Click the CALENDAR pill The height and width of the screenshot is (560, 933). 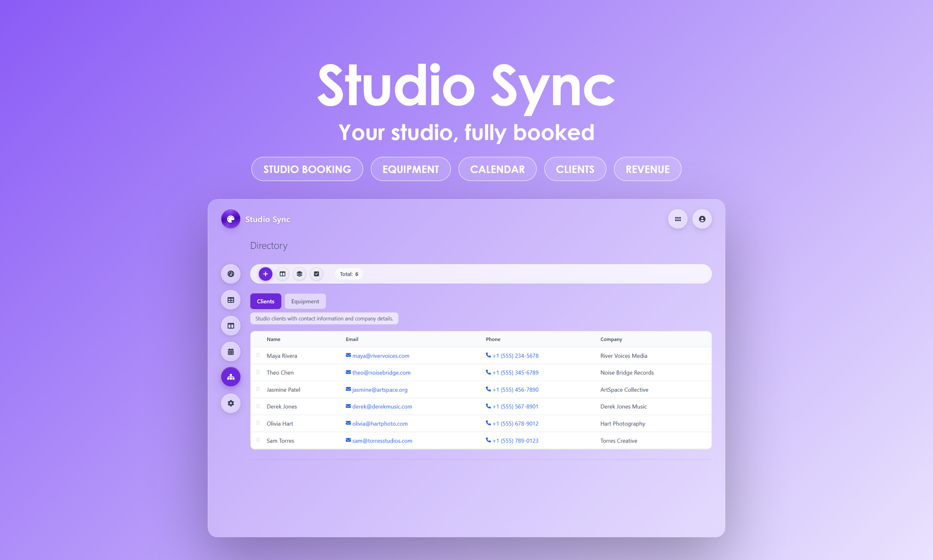[x=497, y=169]
